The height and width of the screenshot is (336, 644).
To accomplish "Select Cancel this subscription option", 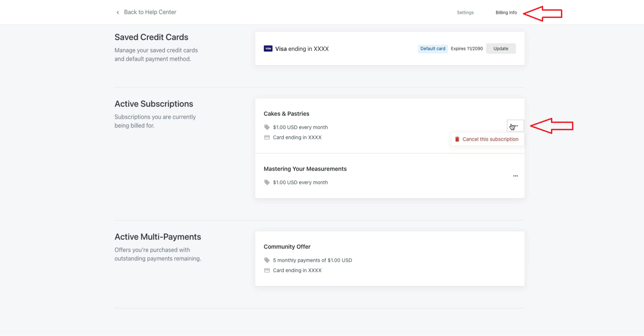I will click(x=490, y=139).
